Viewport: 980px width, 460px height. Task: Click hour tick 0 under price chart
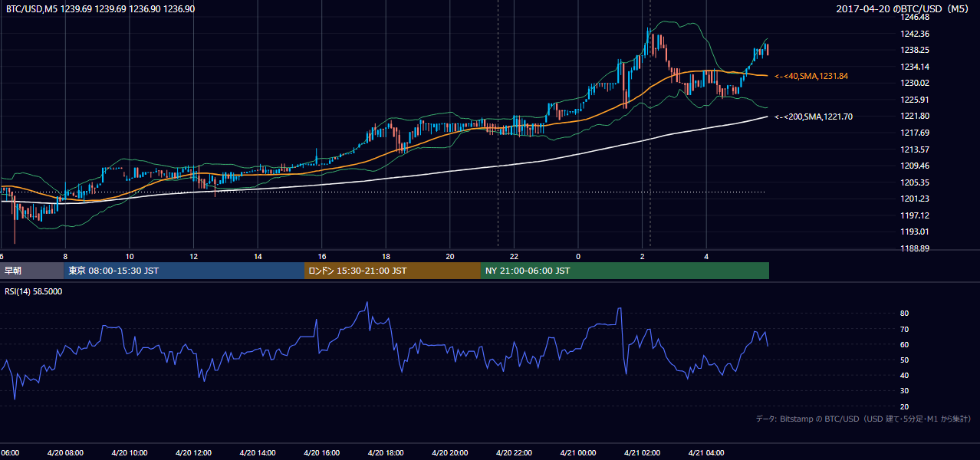click(578, 256)
